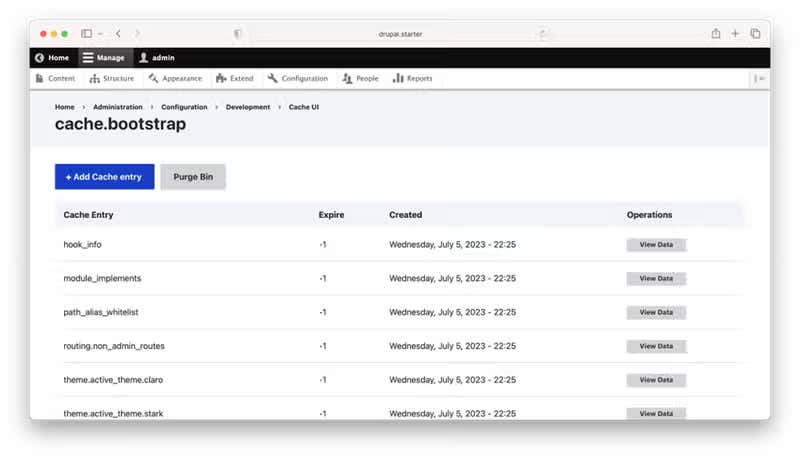Click the Development breadcrumb link
Screen dimensions: 800x459
[248, 107]
